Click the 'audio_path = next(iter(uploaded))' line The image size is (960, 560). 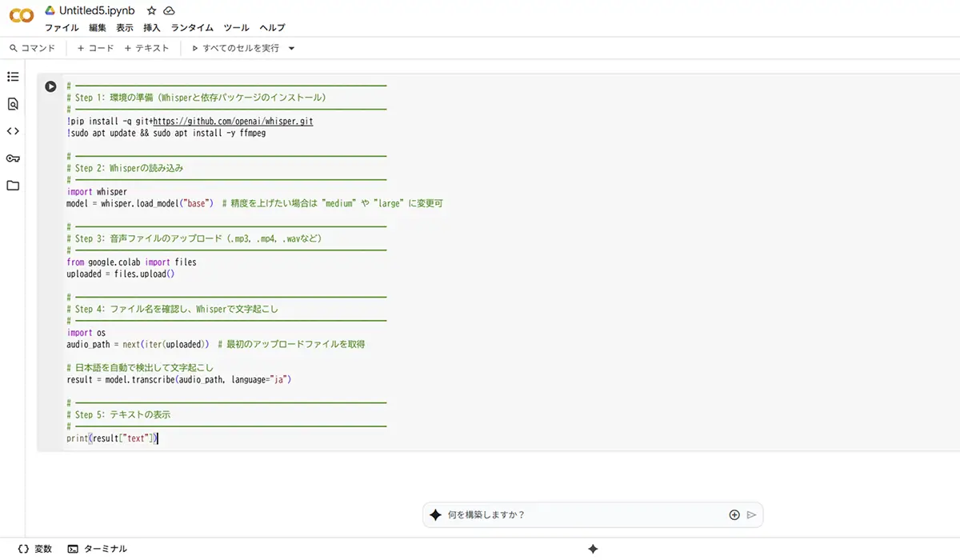click(x=216, y=344)
